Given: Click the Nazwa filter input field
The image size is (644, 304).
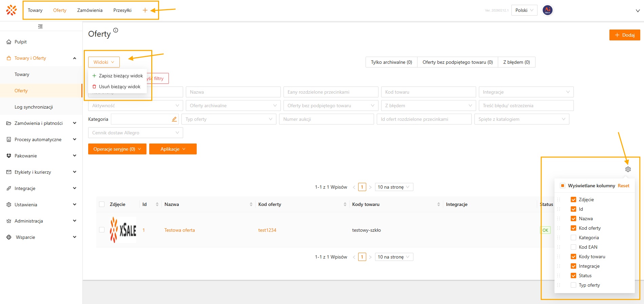Looking at the screenshot, I should tap(233, 92).
